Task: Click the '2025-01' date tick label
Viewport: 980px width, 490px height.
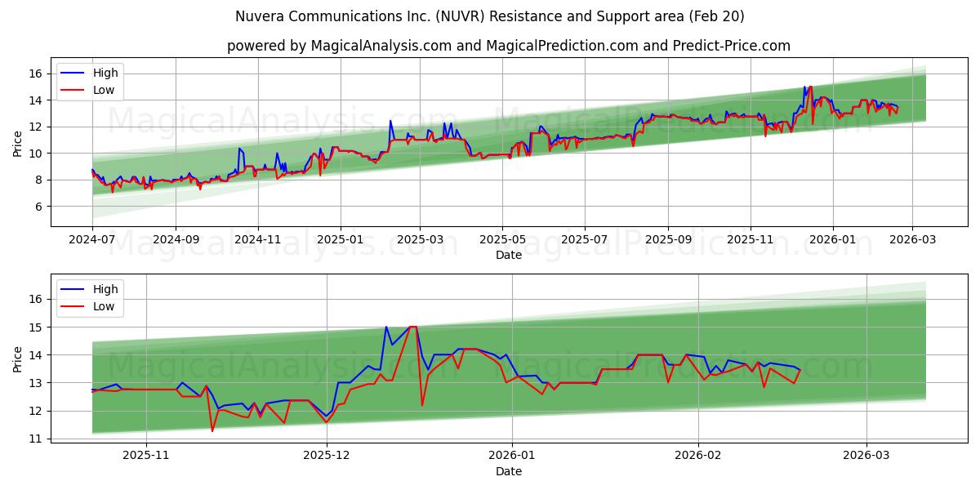Action: click(341, 239)
